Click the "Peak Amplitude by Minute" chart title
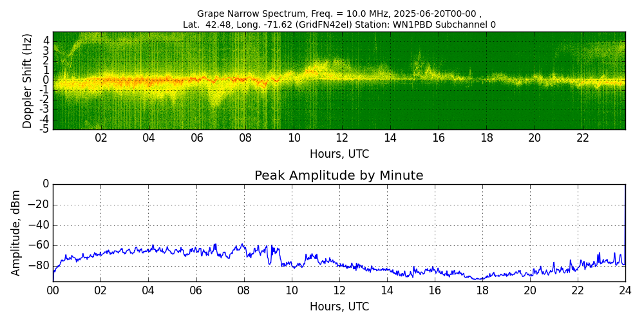 tap(339, 176)
